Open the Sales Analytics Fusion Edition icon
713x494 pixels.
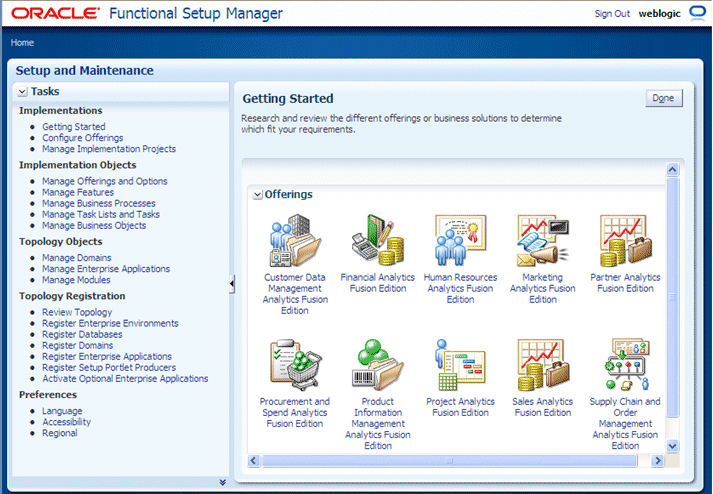tap(542, 365)
